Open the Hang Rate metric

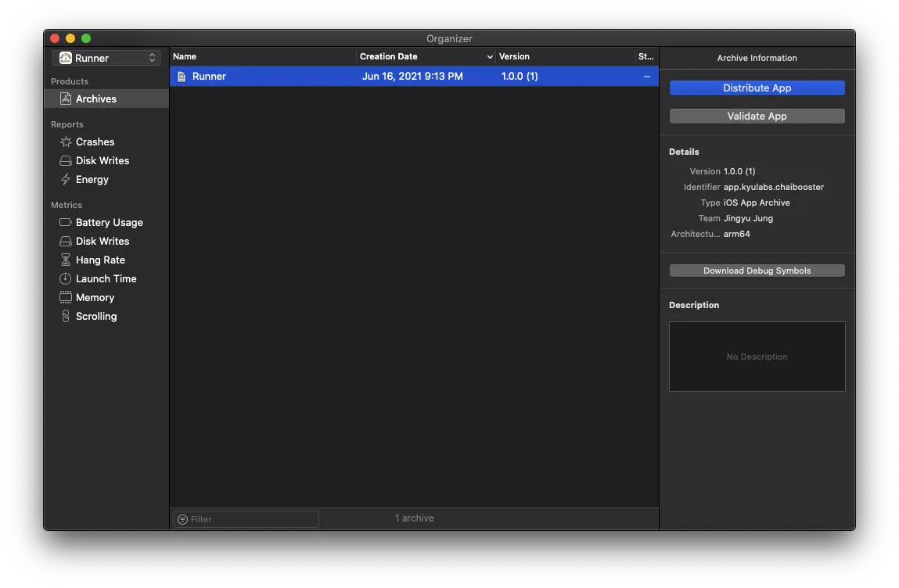(x=100, y=260)
